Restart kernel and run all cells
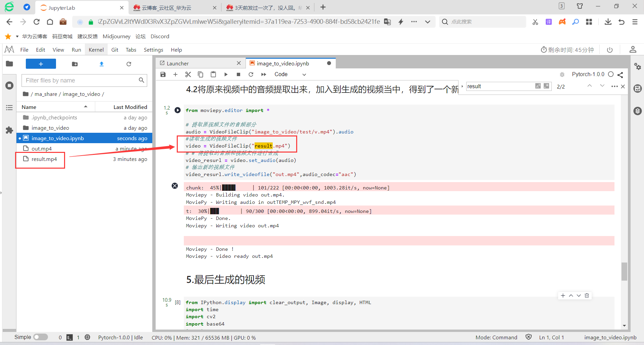Screen dimensions: 644x345 [x=264, y=74]
